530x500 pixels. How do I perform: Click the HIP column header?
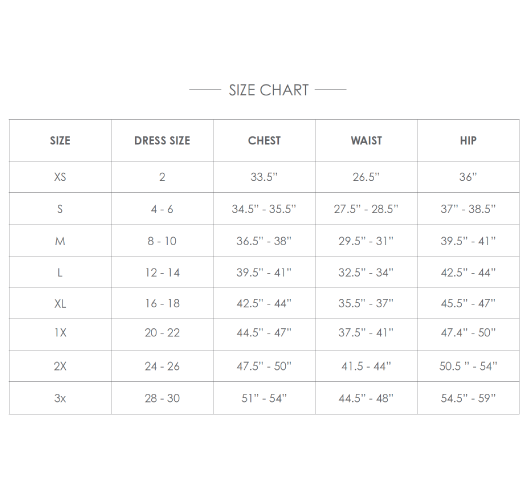468,141
